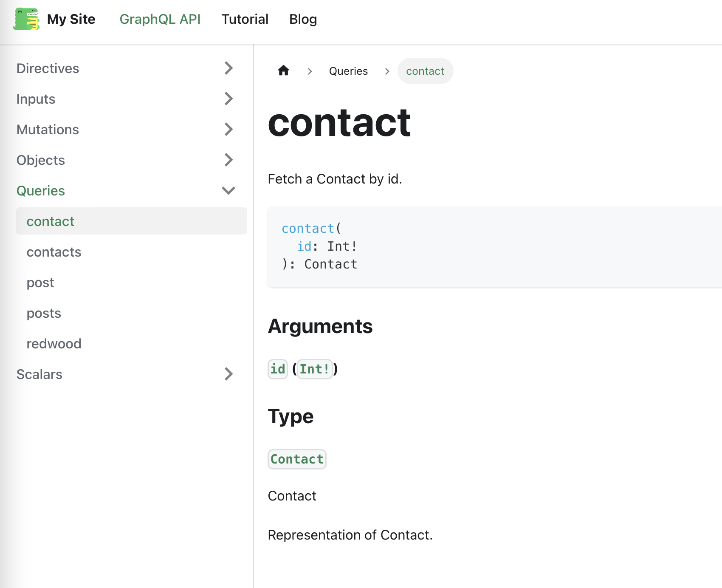This screenshot has width=722, height=588.
Task: Open the Tutorial navigation item
Action: 245,19
